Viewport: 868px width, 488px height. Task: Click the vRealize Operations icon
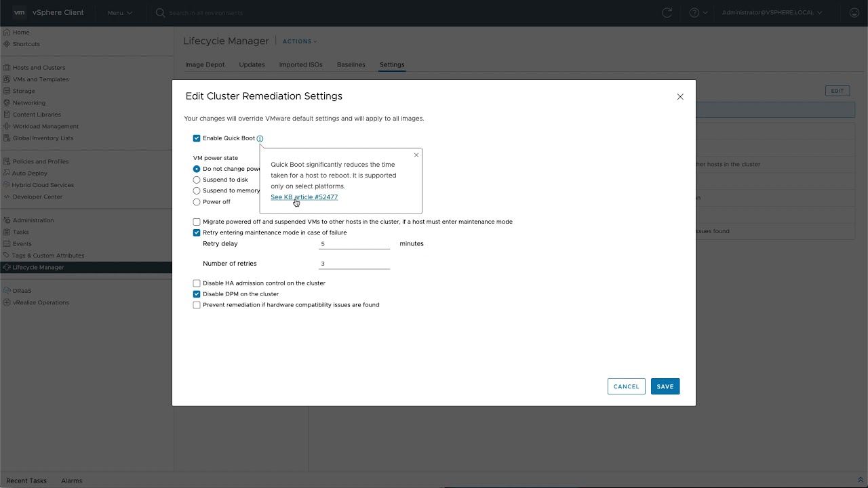click(7, 302)
